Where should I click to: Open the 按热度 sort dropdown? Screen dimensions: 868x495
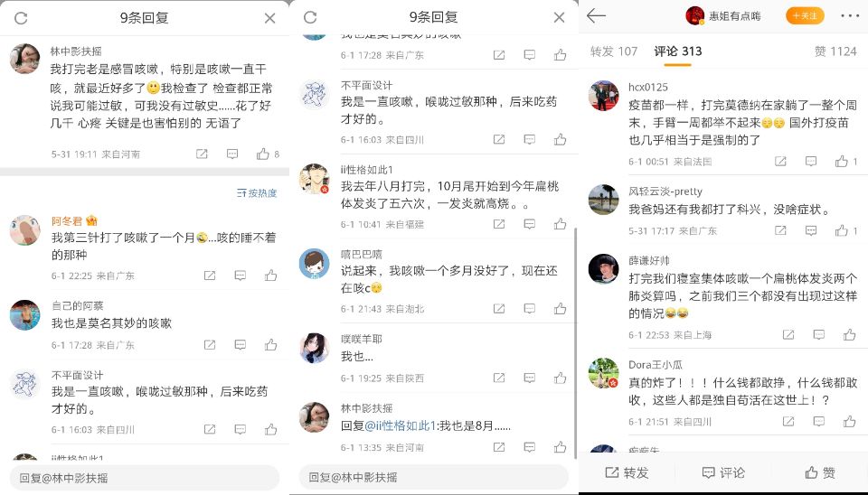pyautogui.click(x=257, y=193)
